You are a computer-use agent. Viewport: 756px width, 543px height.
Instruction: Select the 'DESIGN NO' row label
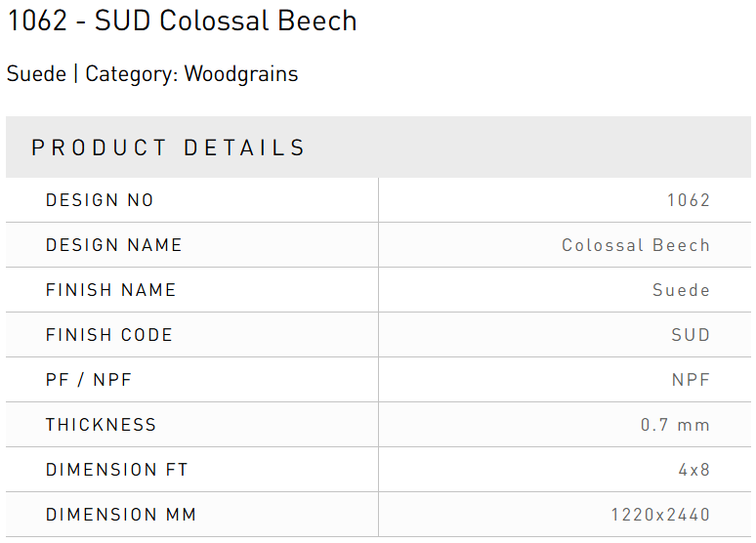click(100, 200)
